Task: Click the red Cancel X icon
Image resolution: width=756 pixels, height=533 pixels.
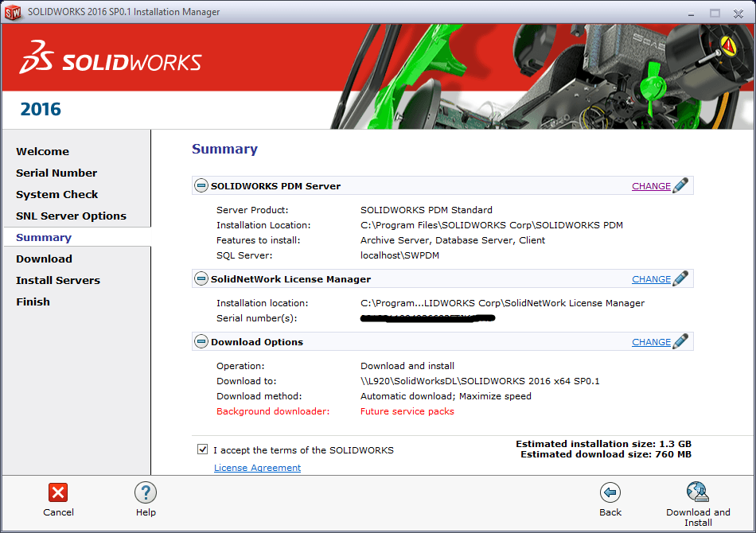Action: click(58, 492)
